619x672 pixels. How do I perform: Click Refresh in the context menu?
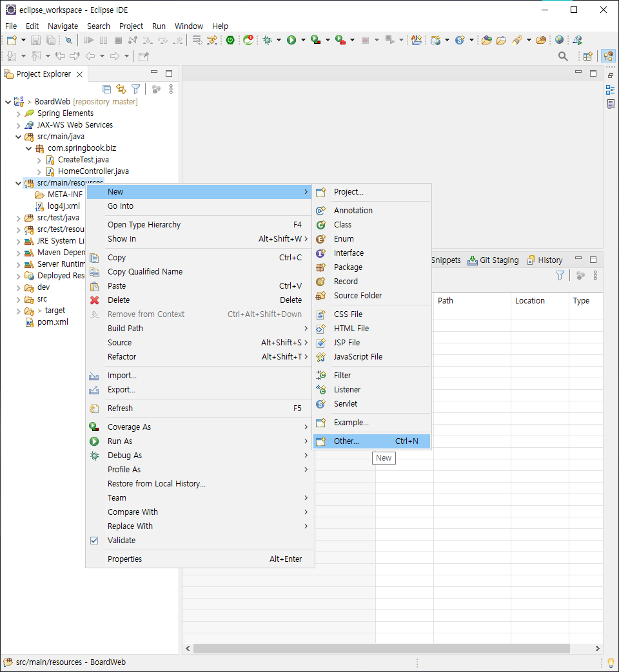[200, 408]
